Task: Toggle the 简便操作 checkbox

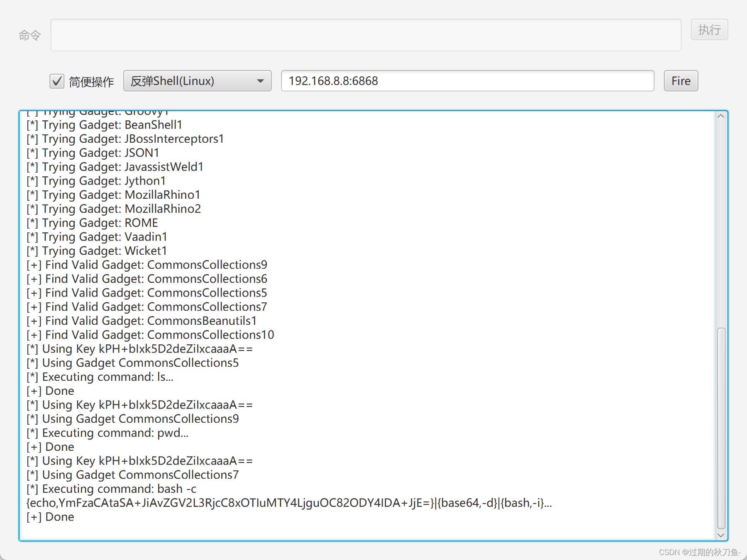Action: (x=57, y=81)
